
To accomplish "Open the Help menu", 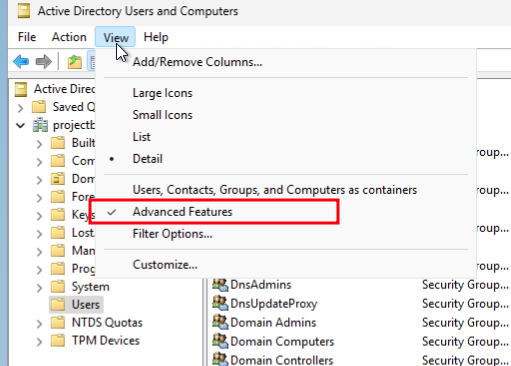I will (156, 37).
